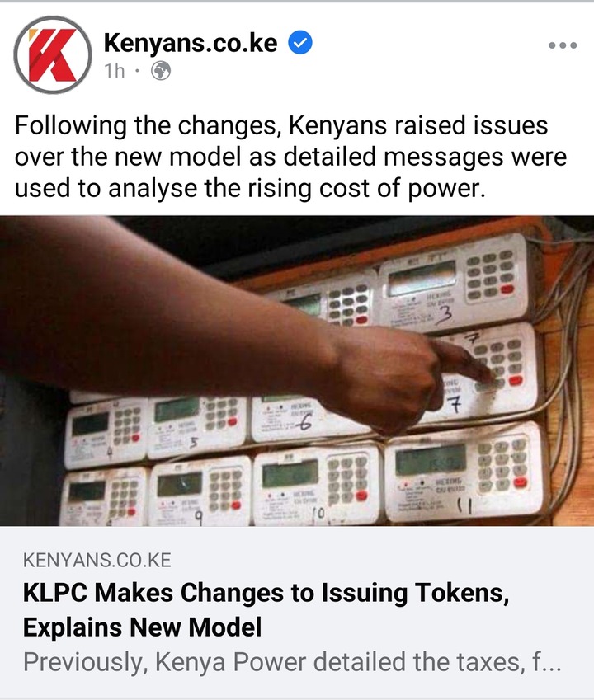
Task: Click the red keypad button on meter 11
Action: (x=521, y=482)
